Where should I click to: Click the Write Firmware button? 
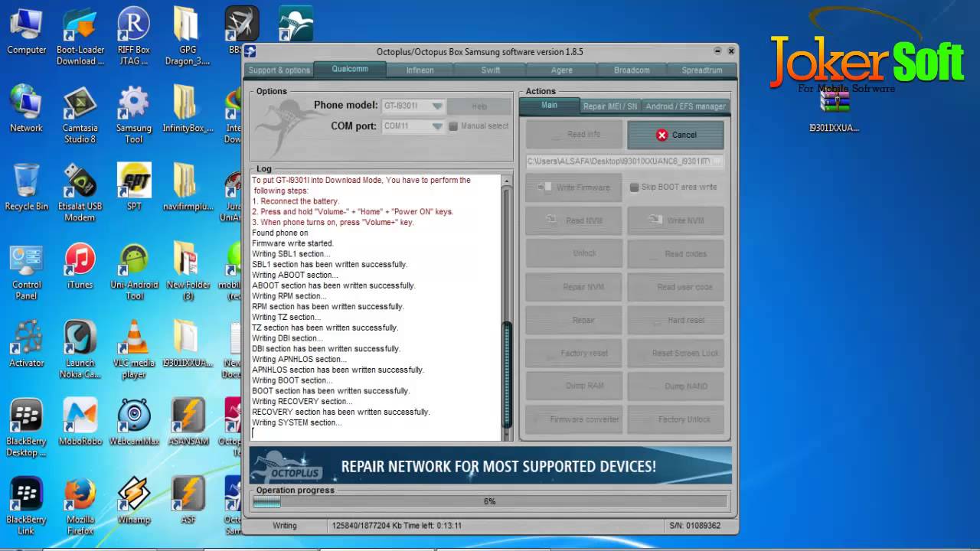pos(573,187)
